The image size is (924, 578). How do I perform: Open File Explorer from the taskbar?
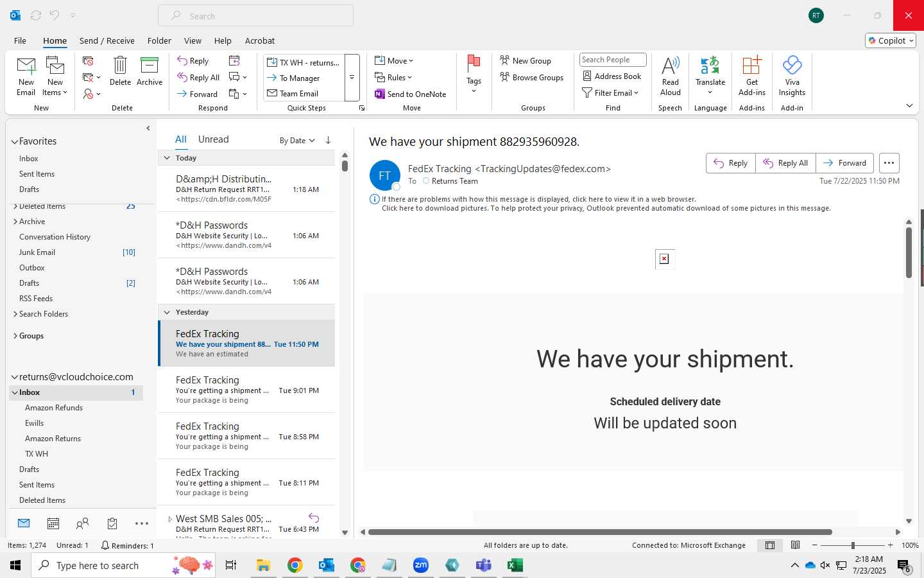coord(263,565)
